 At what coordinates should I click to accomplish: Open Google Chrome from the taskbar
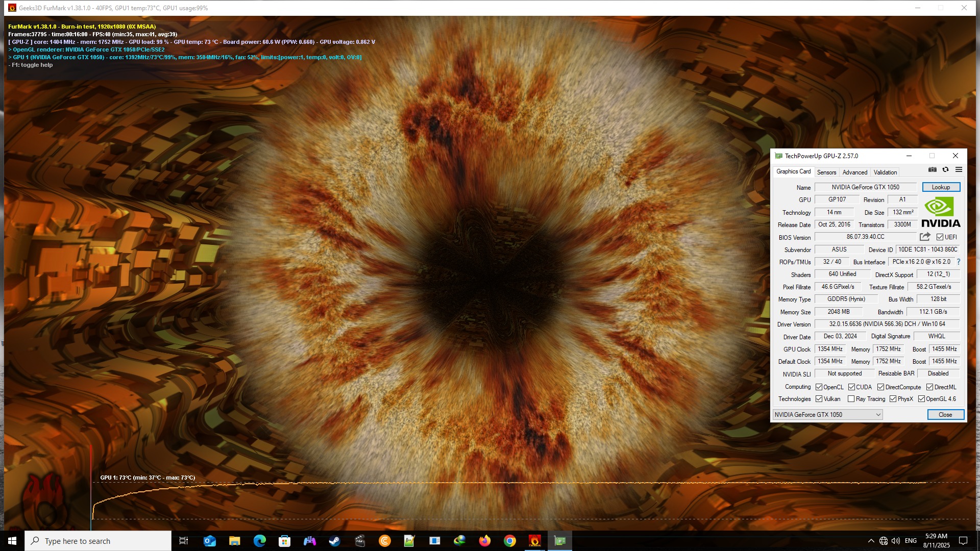tap(509, 541)
